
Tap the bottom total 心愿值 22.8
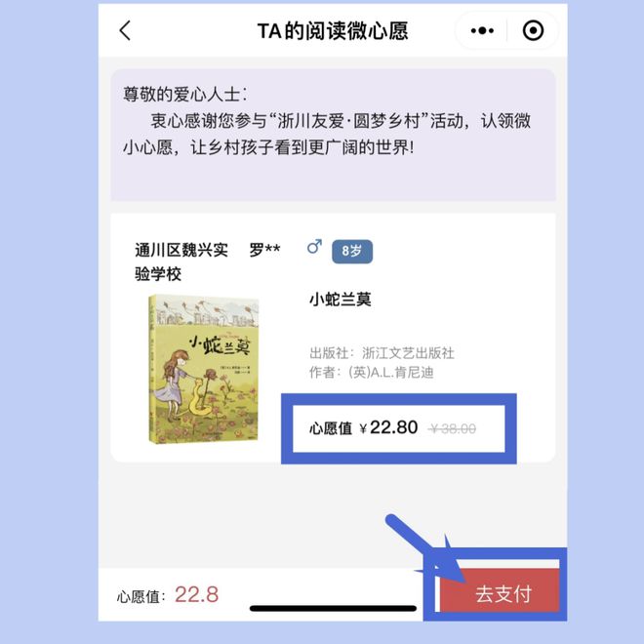(x=168, y=594)
